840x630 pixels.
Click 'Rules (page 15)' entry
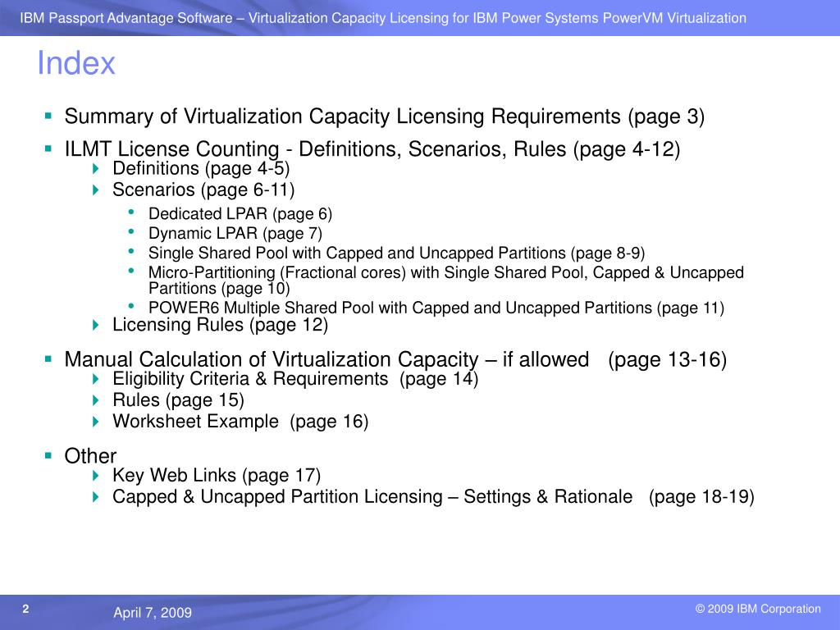tap(178, 400)
